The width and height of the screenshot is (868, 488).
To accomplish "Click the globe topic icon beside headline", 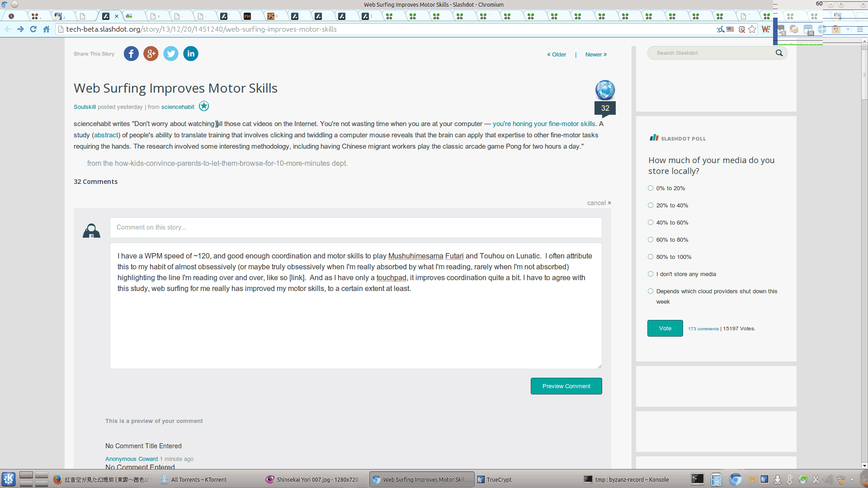I will (605, 90).
